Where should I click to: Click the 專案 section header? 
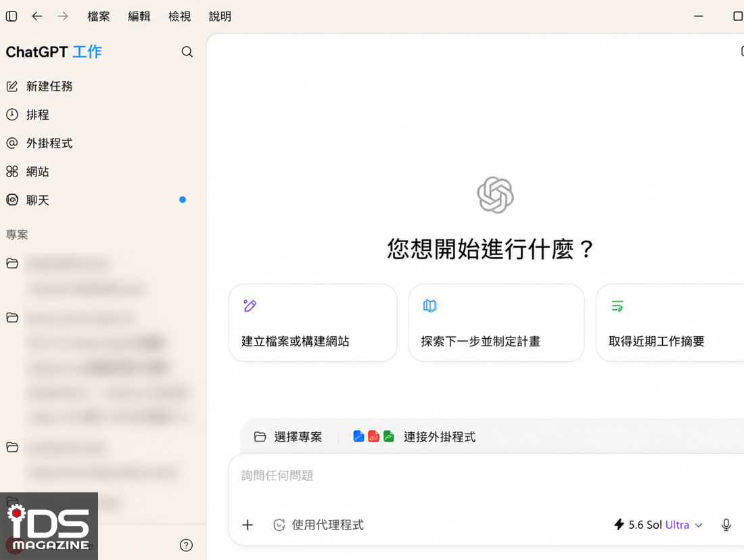pyautogui.click(x=17, y=235)
